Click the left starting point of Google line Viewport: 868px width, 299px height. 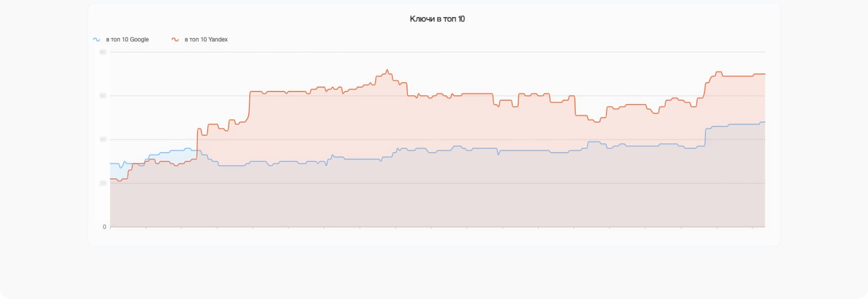[x=111, y=164]
